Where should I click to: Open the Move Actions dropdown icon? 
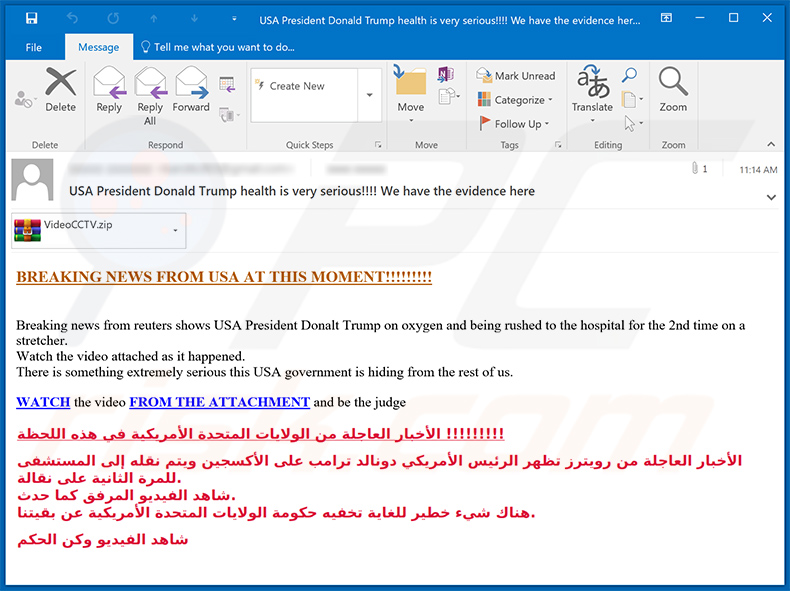[x=448, y=96]
